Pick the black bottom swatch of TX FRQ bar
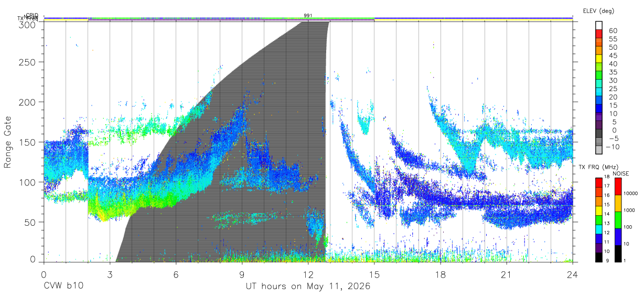Image resolution: width=644 pixels, height=297 pixels. coord(599,258)
